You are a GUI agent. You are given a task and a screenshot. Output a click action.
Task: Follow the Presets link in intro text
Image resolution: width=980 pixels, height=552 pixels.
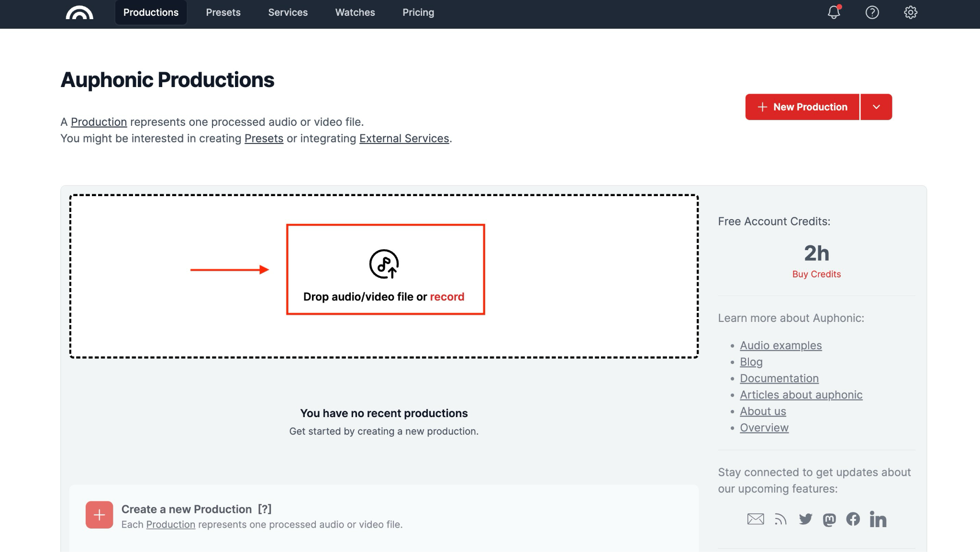tap(264, 138)
